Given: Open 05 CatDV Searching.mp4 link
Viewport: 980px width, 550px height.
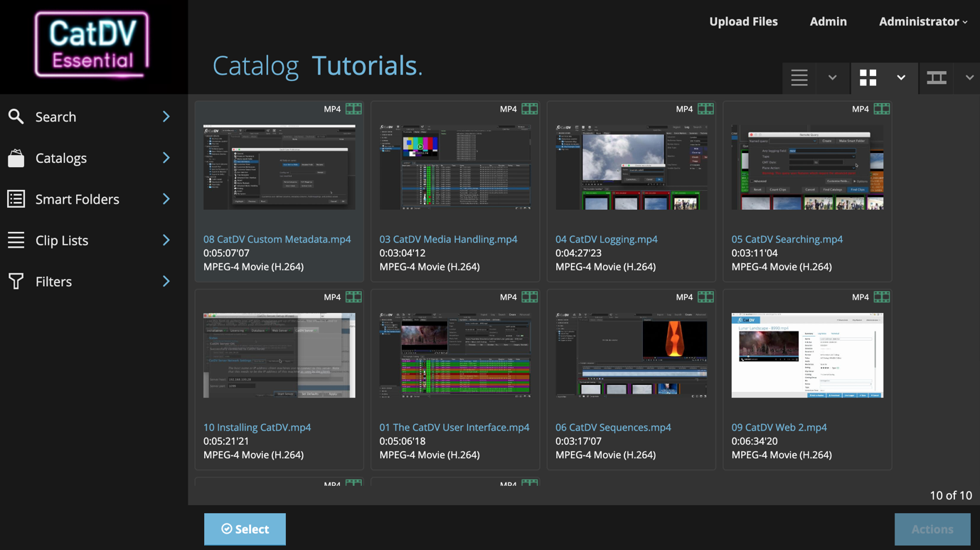Looking at the screenshot, I should (787, 239).
